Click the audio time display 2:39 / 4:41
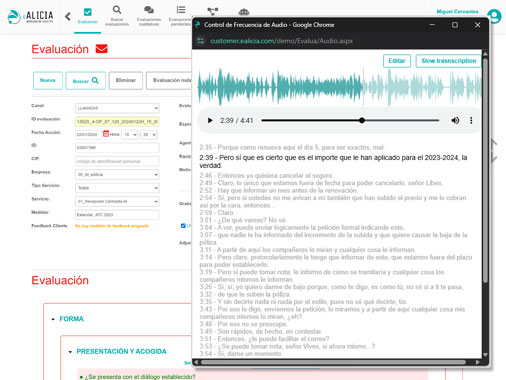 236,120
